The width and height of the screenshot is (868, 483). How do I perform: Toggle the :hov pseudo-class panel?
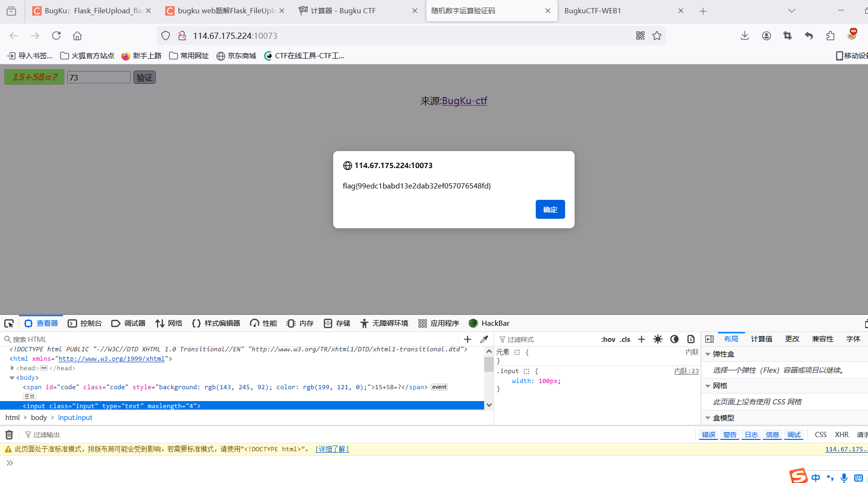coord(608,339)
